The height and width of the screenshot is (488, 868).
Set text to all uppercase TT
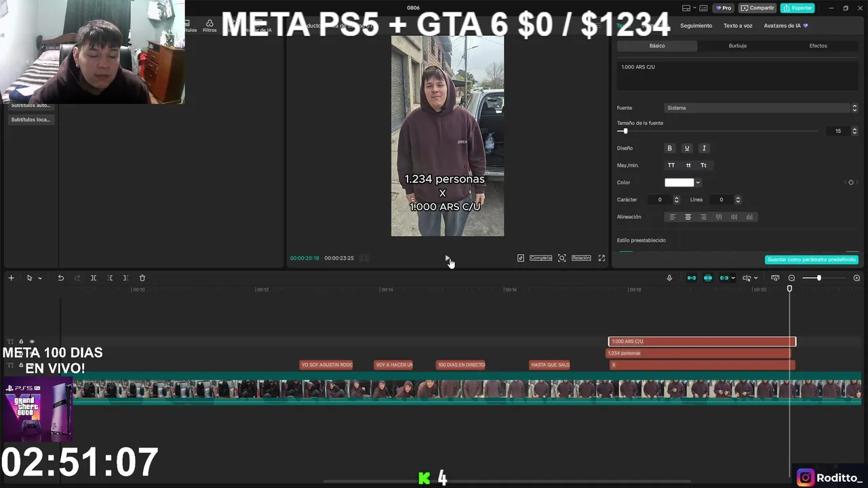tap(671, 165)
